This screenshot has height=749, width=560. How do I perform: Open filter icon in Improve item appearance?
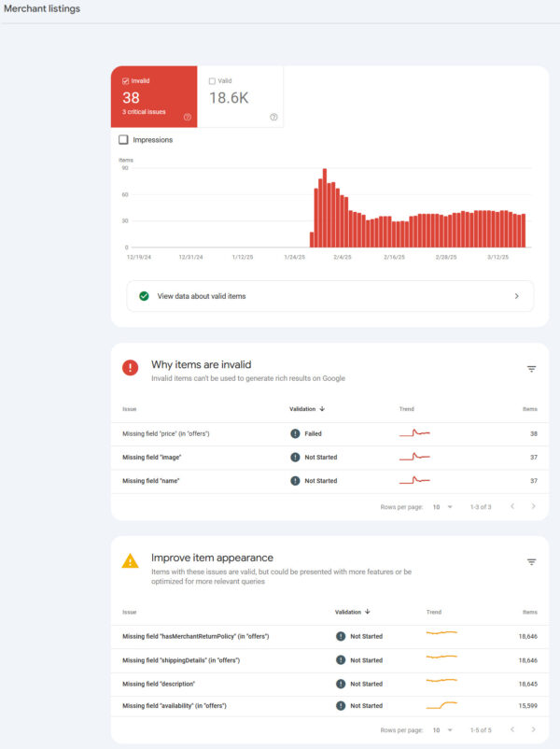[531, 562]
